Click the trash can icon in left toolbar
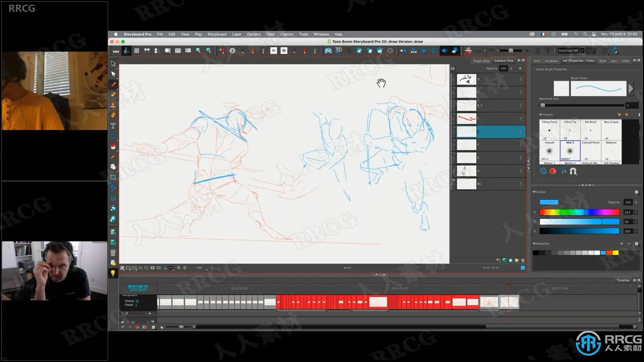The image size is (644, 362). coord(113,252)
